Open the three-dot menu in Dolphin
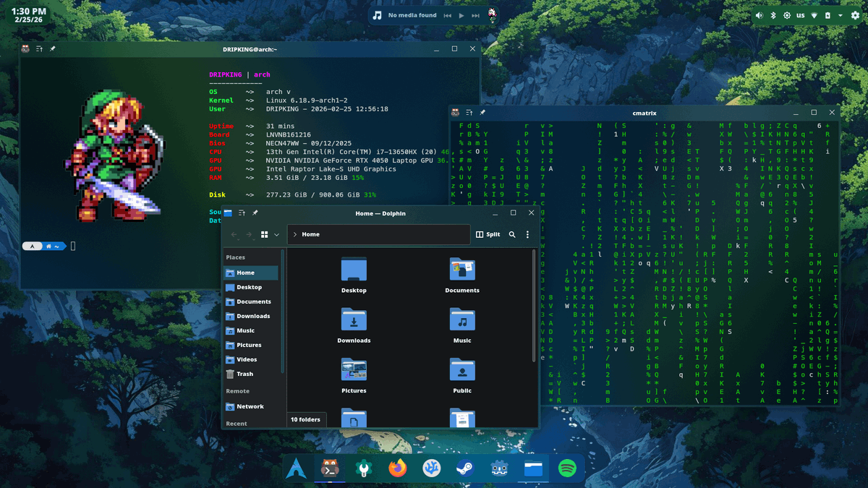Screen dimensions: 868x488 [527, 234]
